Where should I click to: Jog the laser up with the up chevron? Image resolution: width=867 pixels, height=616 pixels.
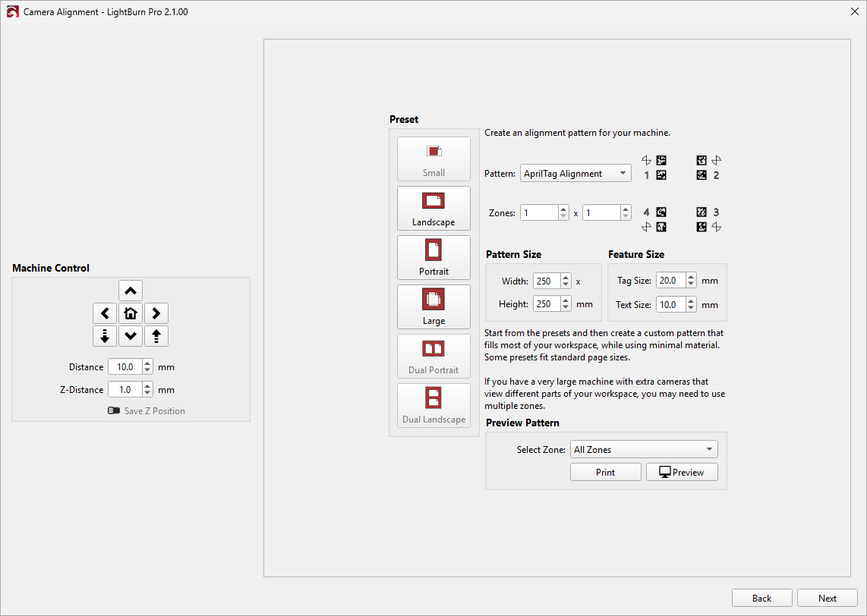pyautogui.click(x=131, y=291)
